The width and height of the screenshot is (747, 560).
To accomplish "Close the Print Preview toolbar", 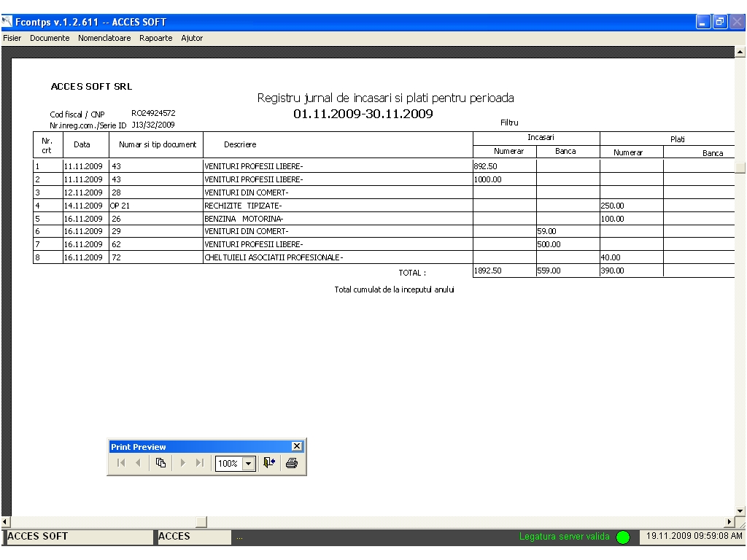I will pyautogui.click(x=296, y=446).
